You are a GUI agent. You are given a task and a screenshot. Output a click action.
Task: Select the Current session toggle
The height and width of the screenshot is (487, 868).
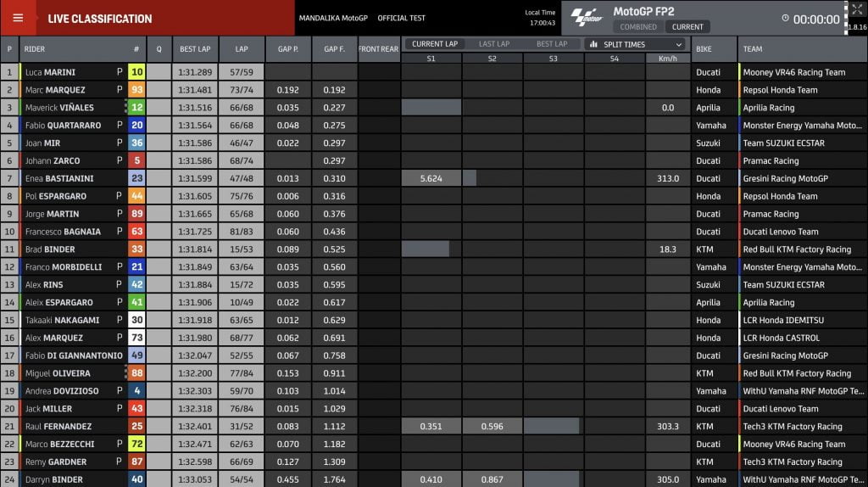[687, 27]
